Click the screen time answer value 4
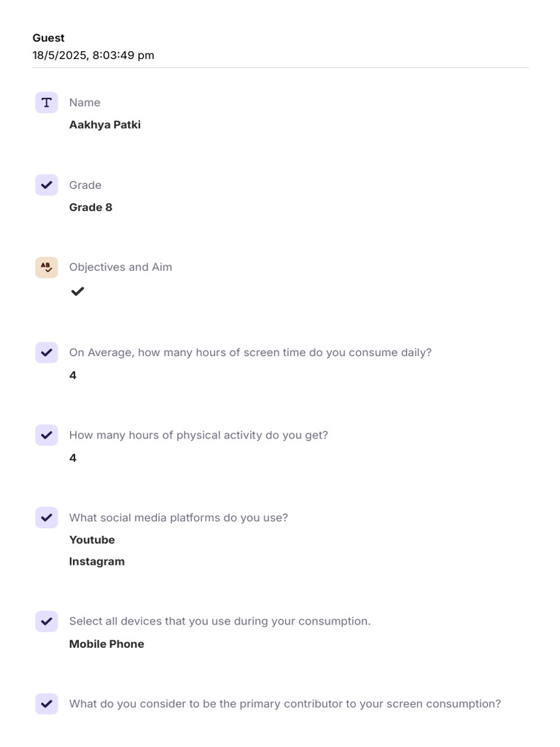This screenshot has width=560, height=747. (73, 376)
